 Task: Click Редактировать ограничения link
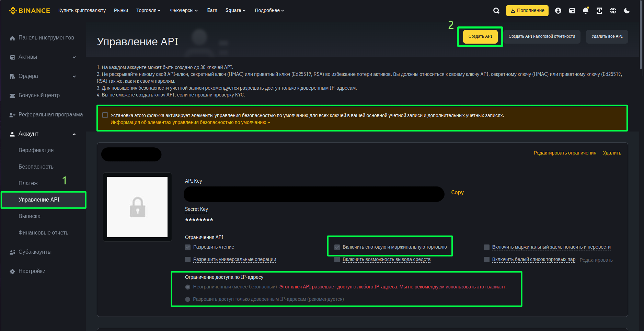coord(565,153)
